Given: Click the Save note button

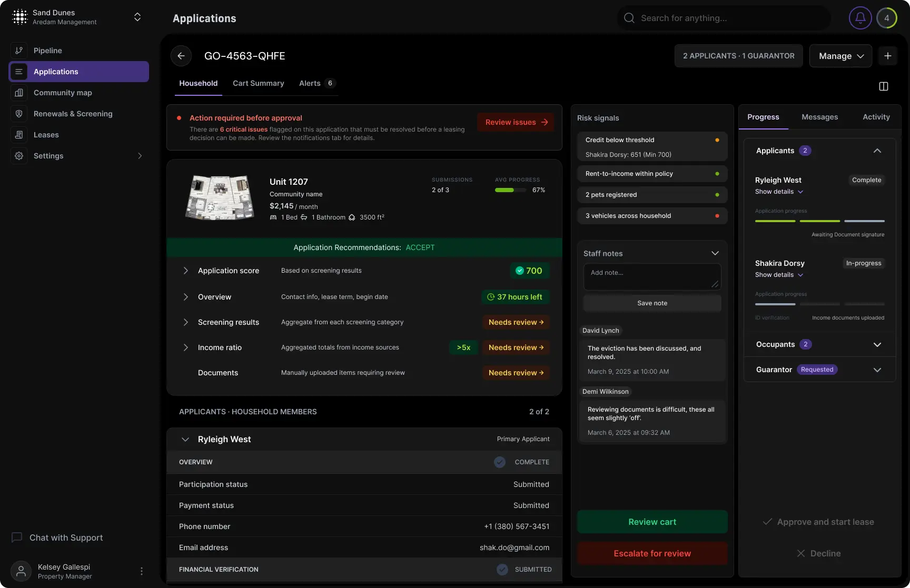Looking at the screenshot, I should (x=652, y=303).
